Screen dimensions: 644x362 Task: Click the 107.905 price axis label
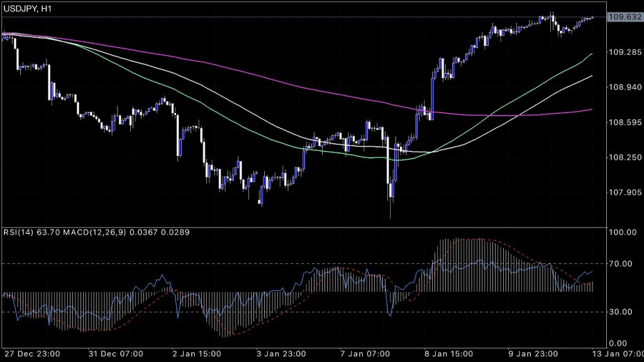click(620, 193)
